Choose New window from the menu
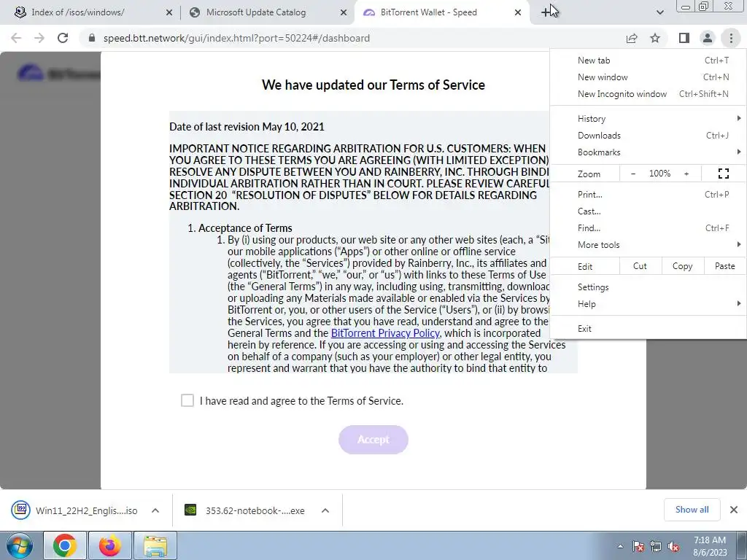This screenshot has height=560, width=747. pyautogui.click(x=649, y=77)
